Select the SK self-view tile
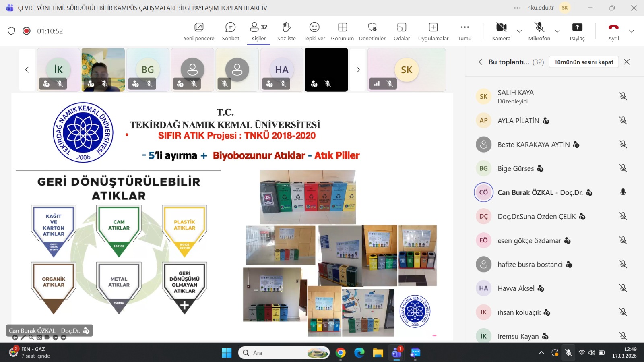Viewport: 644px width, 362px height. (x=407, y=70)
